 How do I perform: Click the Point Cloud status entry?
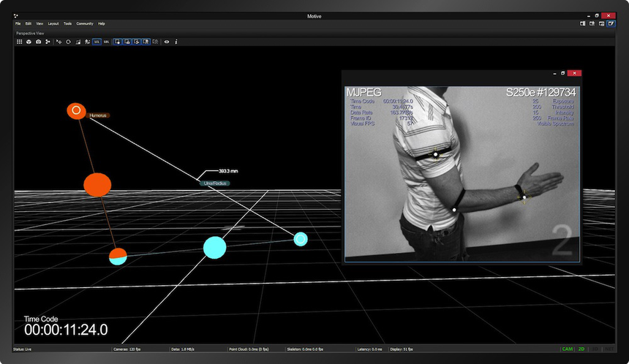point(249,349)
